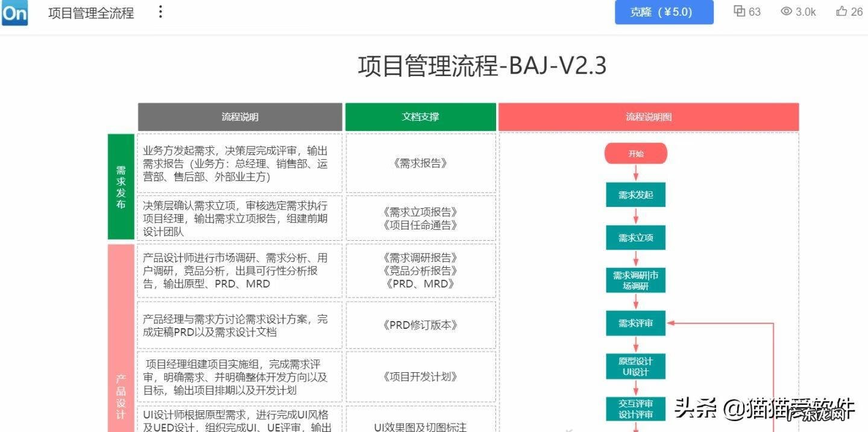Click the 《PRD修订版本》 document link

[420, 325]
